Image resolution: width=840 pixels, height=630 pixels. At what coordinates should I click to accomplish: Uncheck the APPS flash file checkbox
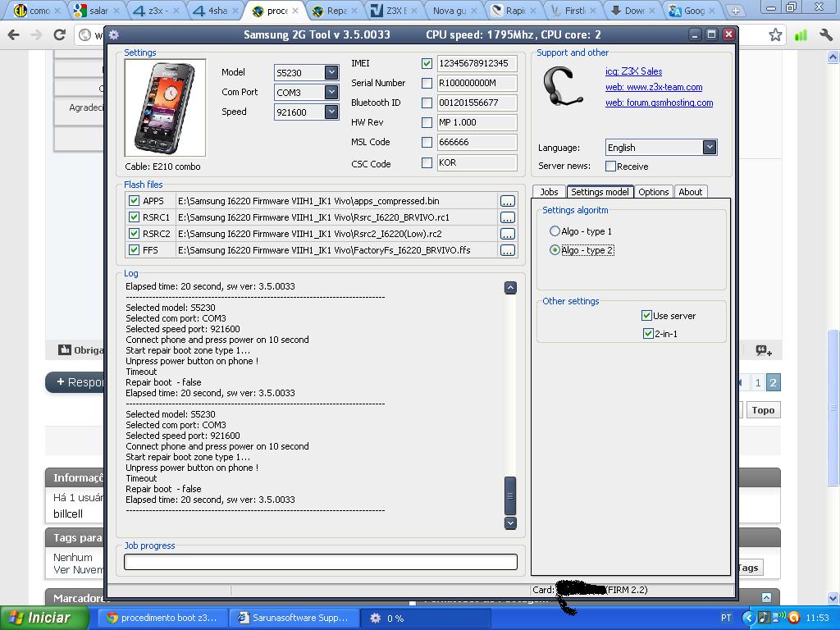pos(134,201)
